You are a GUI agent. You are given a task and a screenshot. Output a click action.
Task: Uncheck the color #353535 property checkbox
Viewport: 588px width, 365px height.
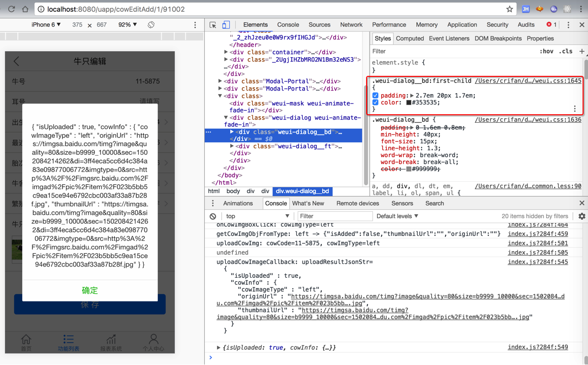point(375,102)
